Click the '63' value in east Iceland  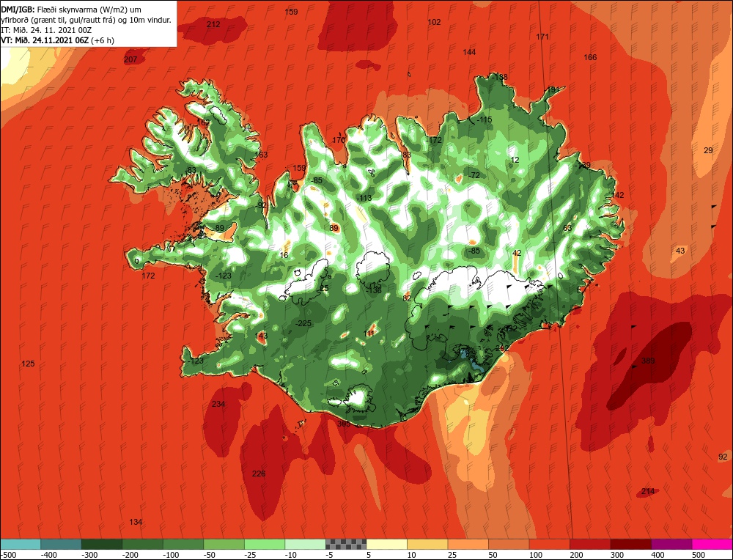pyautogui.click(x=567, y=228)
